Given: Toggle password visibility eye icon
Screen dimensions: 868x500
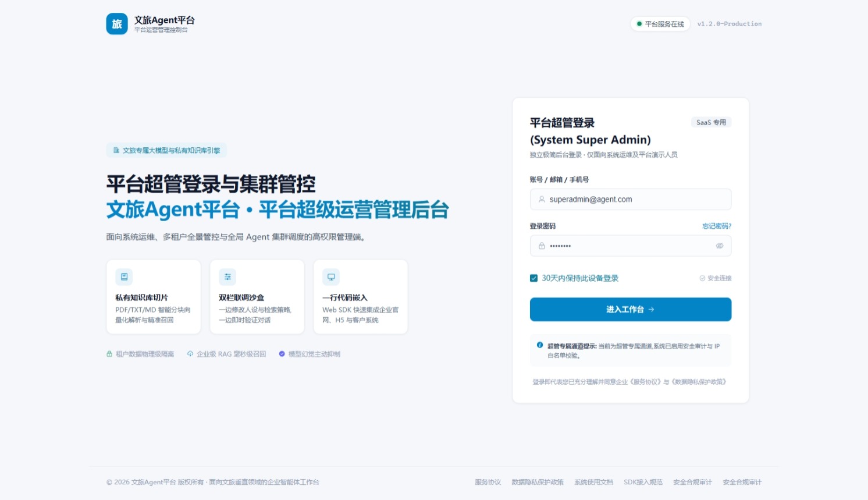Looking at the screenshot, I should click(x=720, y=246).
